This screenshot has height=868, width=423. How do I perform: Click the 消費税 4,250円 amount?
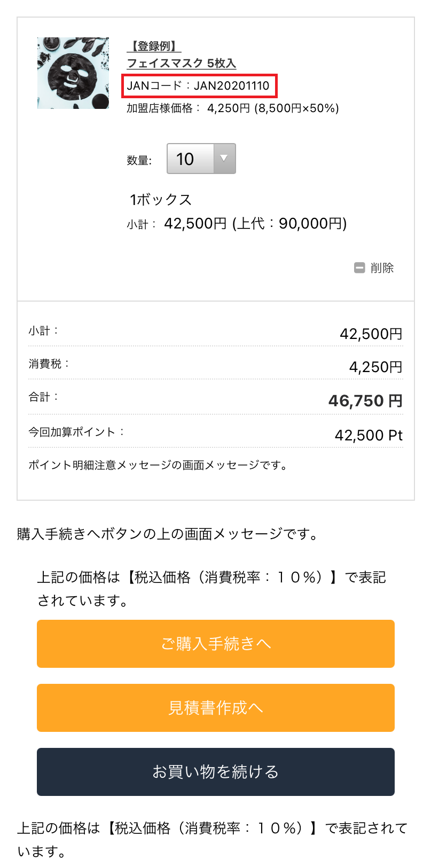[x=375, y=367]
